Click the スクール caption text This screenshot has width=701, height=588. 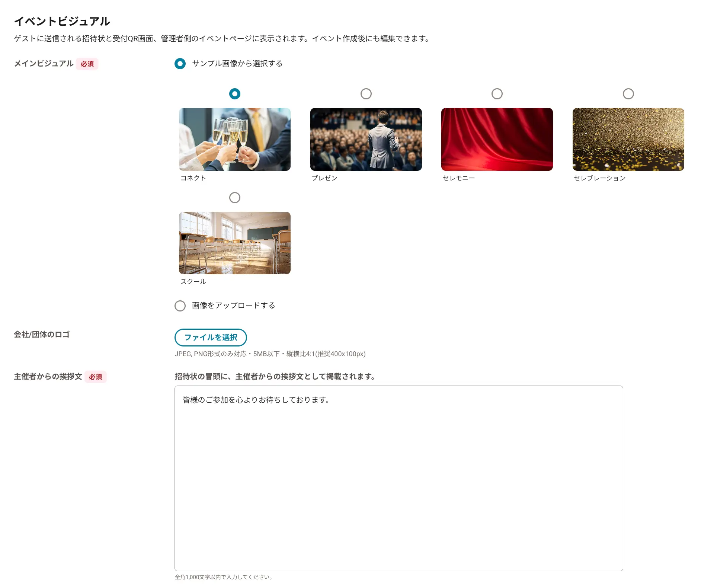click(193, 282)
